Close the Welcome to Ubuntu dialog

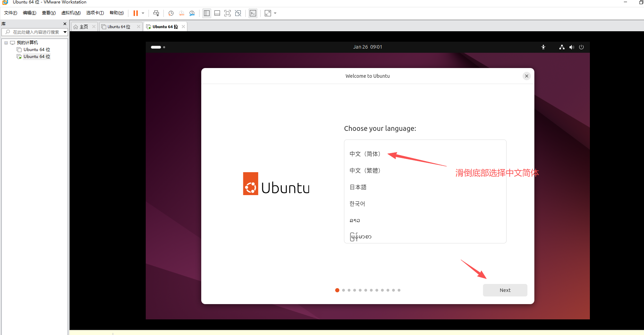pos(527,76)
